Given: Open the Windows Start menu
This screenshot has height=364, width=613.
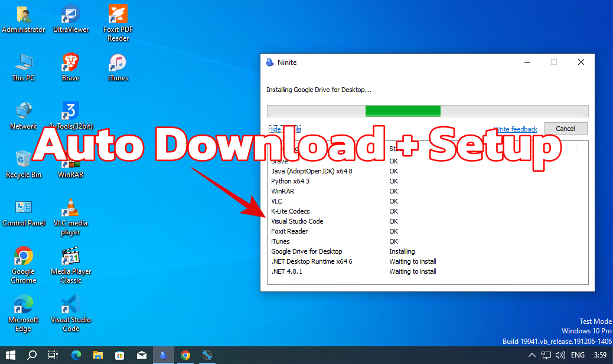Looking at the screenshot, I should 11,355.
